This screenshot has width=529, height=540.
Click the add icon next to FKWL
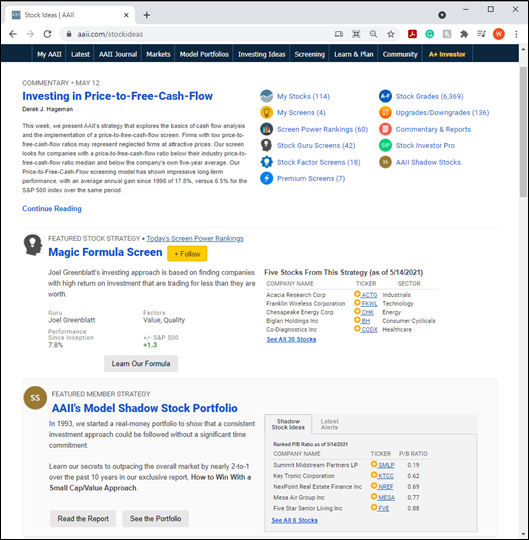357,303
